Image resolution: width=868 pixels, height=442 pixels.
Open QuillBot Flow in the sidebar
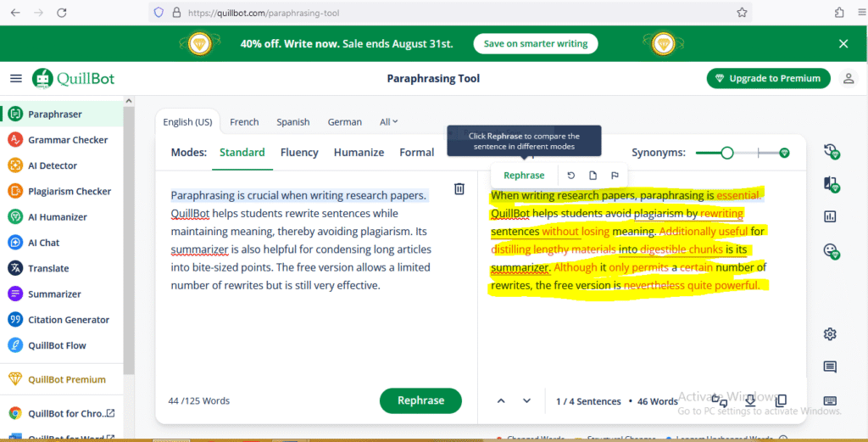pyautogui.click(x=62, y=345)
